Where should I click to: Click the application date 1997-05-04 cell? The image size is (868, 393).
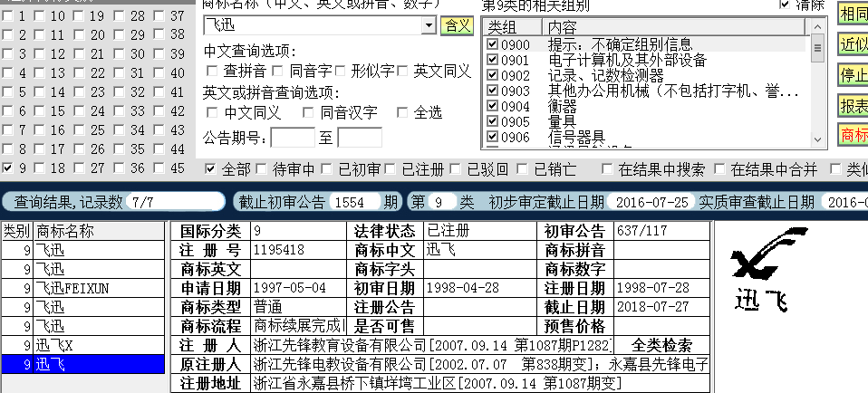click(299, 288)
